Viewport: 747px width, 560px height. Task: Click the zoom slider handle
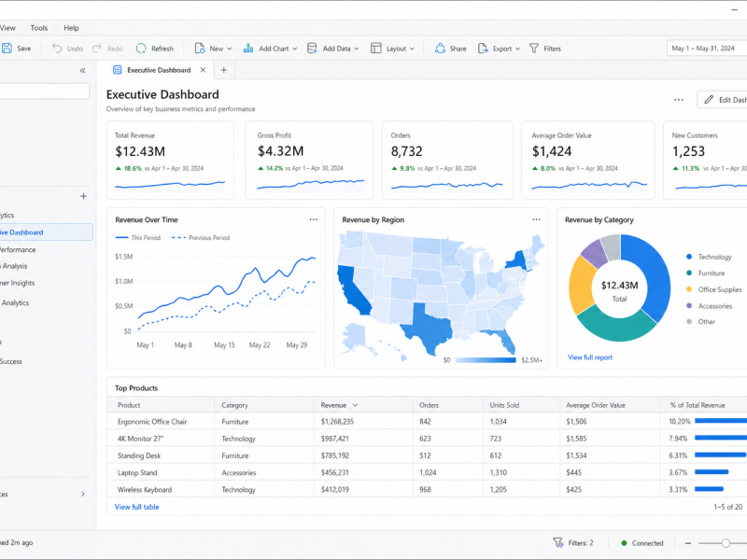[x=726, y=543]
